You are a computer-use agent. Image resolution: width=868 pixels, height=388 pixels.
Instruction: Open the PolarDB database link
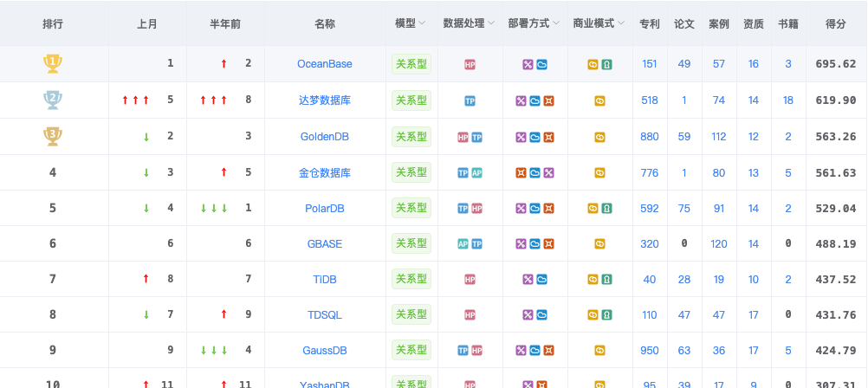point(325,208)
